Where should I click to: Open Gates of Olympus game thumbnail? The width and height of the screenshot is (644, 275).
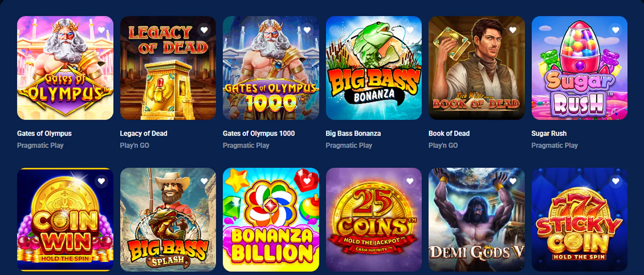[x=65, y=68]
